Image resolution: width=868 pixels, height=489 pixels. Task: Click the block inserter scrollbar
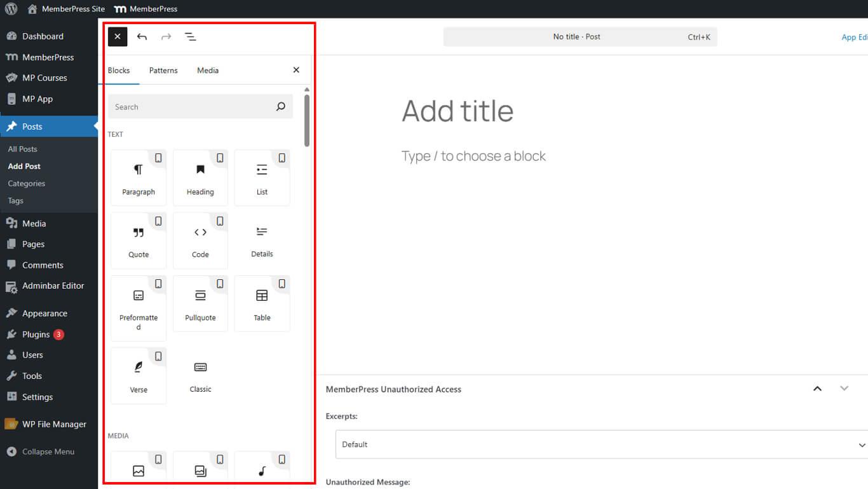pos(307,121)
